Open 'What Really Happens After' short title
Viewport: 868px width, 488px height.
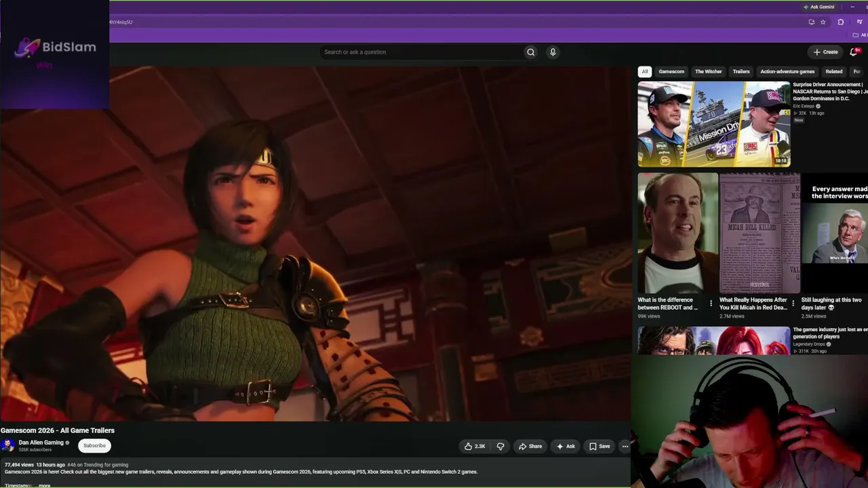(753, 304)
